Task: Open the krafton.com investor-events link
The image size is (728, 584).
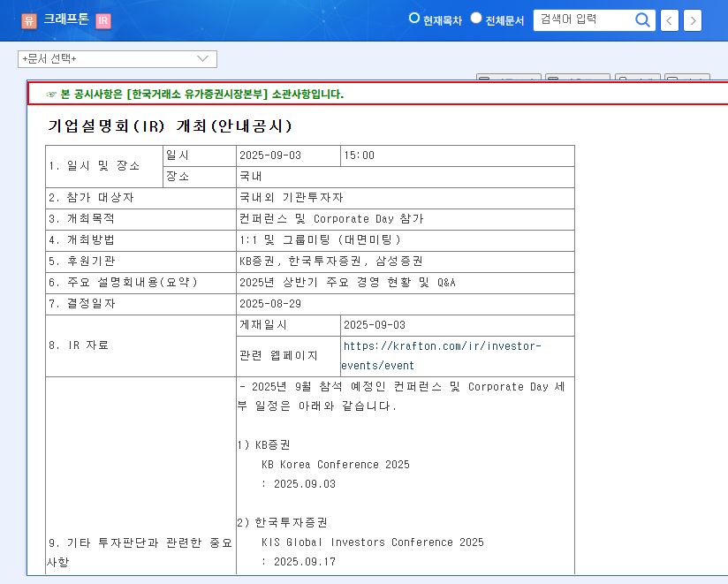Action: tap(441, 355)
